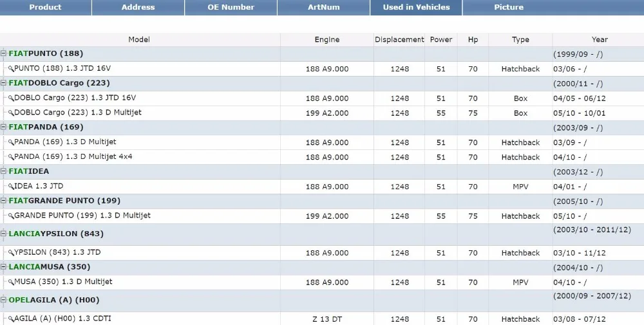Click magnifier icon beside MUSA (350) 1.3 D Multijet

point(11,283)
